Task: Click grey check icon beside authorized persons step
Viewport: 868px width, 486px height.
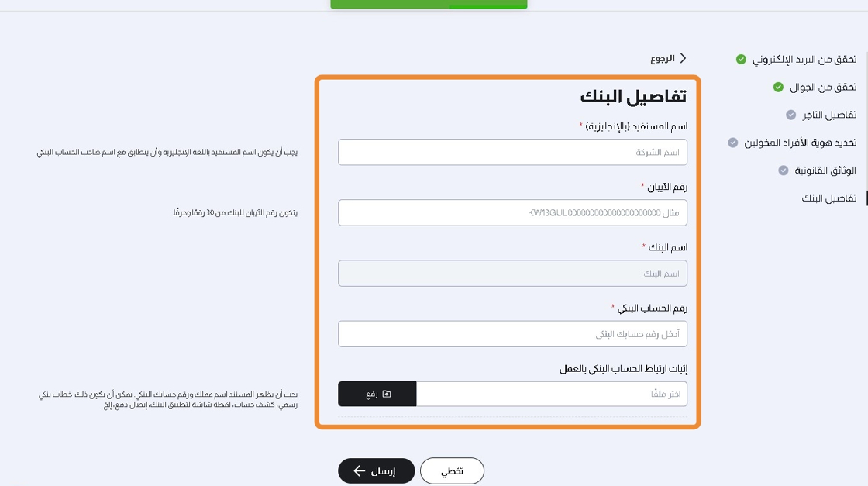Action: [x=732, y=143]
